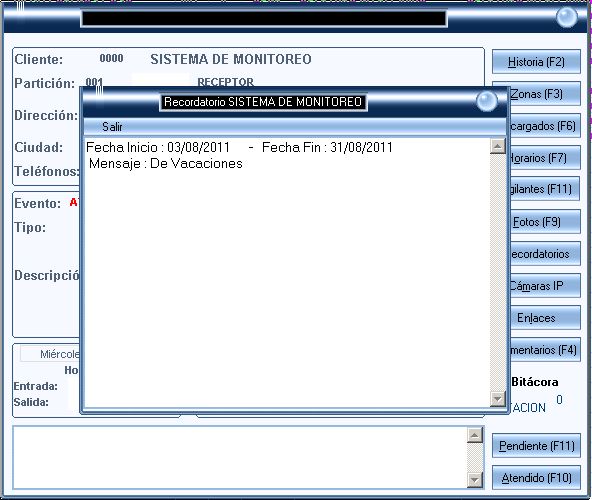
Task: Click scroll up arrow of bottom comment box
Action: coord(475,435)
